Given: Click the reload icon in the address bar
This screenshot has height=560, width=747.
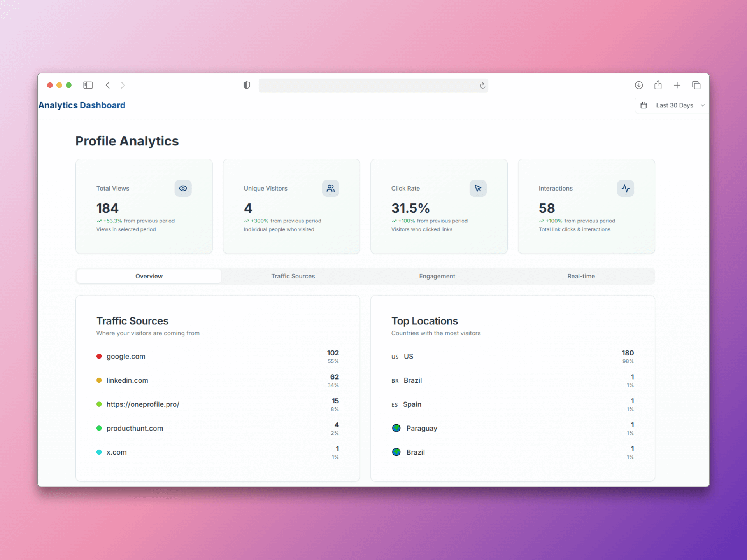Looking at the screenshot, I should pyautogui.click(x=482, y=86).
